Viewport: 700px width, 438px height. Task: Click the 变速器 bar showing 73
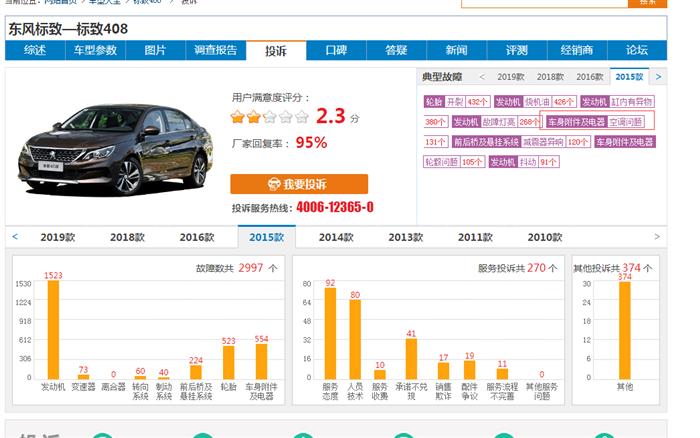83,377
